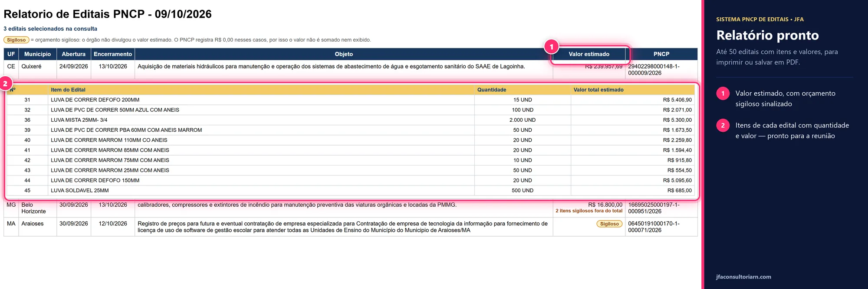Click item 'LUVA DE PVC DE CORRER PBA 60MM COM ANEIS MARROM'
The height and width of the screenshot is (289, 868).
point(126,130)
